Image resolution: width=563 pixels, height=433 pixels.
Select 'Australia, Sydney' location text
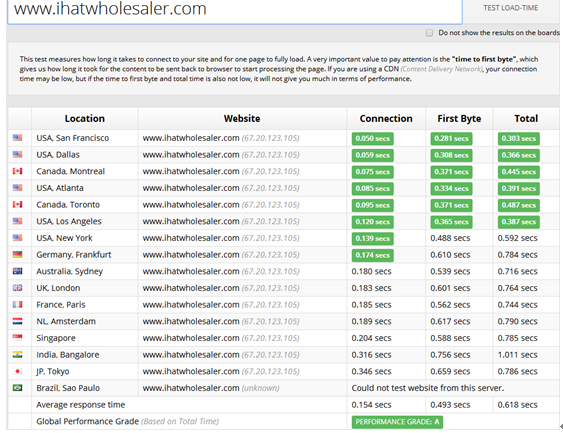[x=70, y=271]
